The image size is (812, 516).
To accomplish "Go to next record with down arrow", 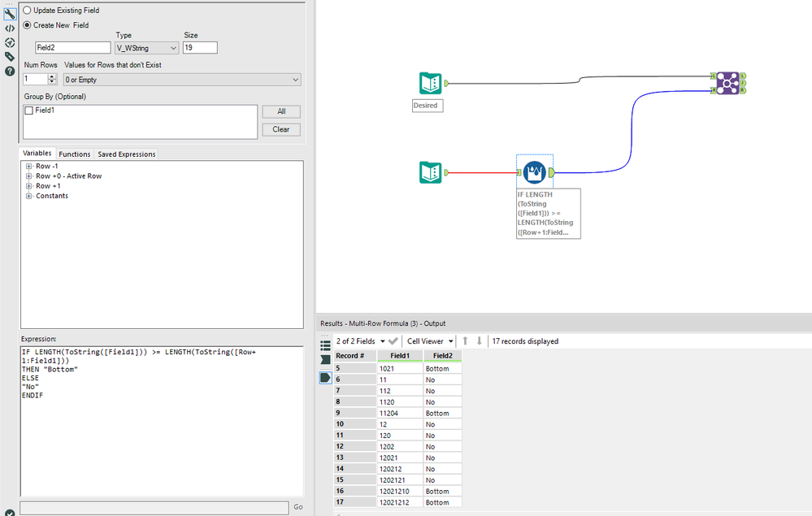I will click(x=479, y=341).
